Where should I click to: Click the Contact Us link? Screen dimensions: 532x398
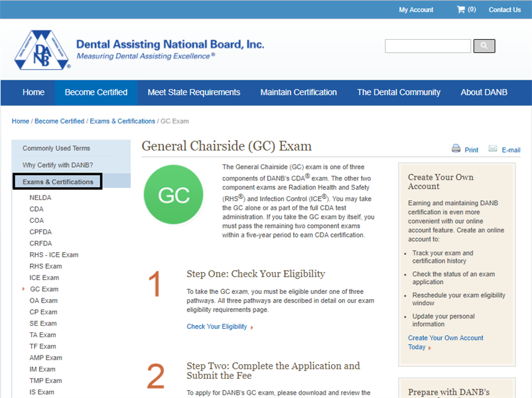504,9
